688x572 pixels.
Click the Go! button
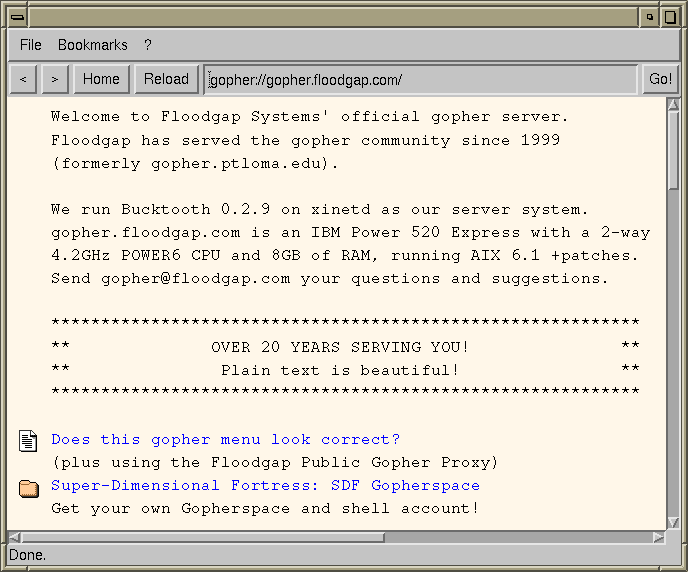pos(660,79)
